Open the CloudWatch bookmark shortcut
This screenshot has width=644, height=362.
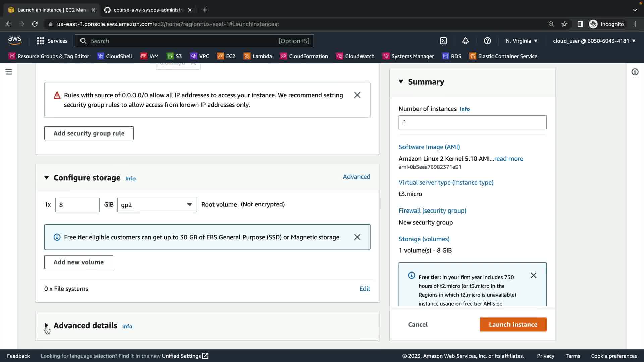click(x=355, y=56)
